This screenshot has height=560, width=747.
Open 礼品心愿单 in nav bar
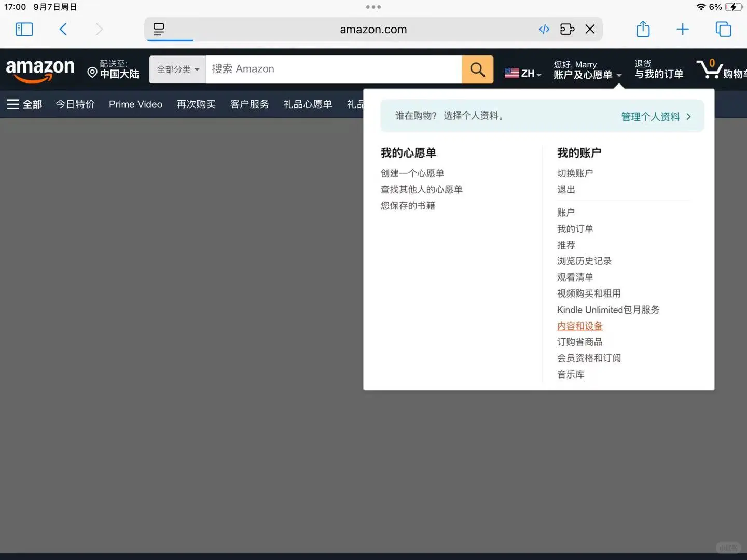coord(308,104)
